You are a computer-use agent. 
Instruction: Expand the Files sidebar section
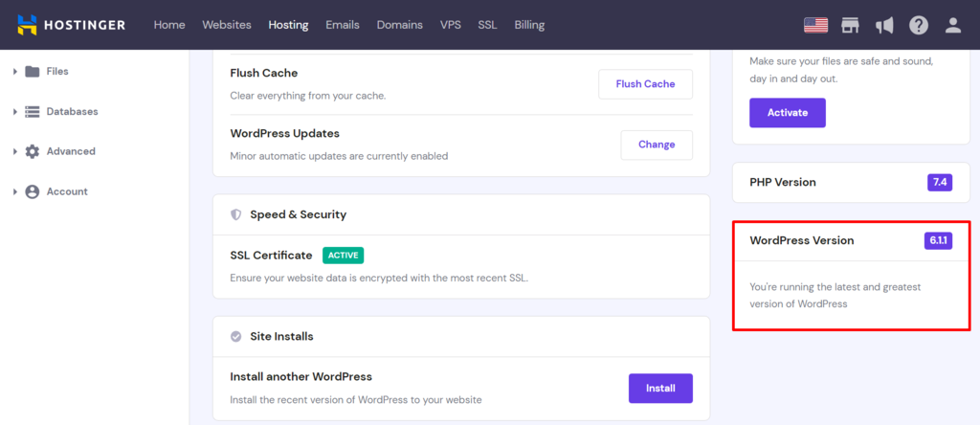(14, 72)
